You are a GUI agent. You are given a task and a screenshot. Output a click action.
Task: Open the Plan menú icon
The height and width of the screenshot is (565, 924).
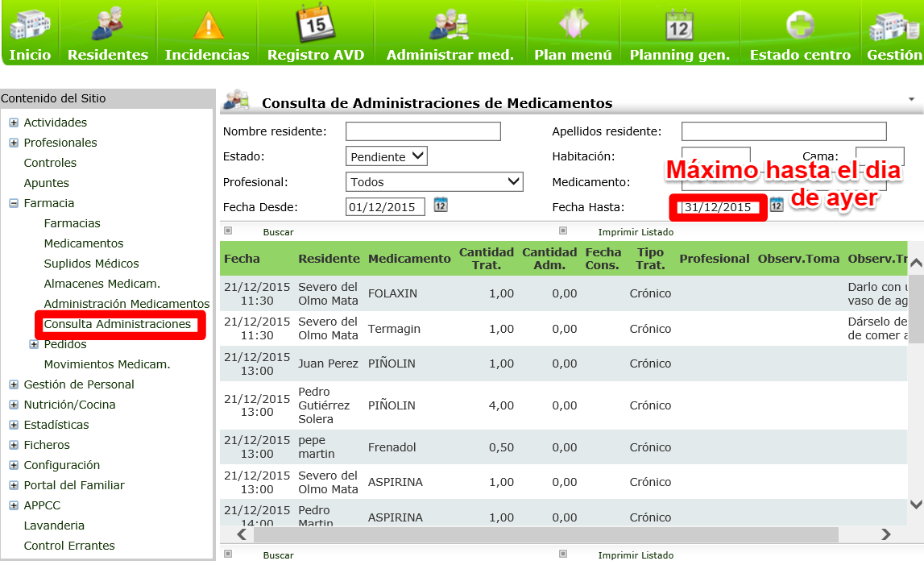573,25
